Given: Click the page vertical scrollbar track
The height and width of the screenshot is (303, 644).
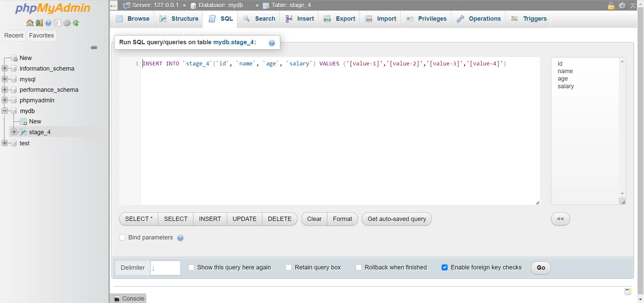Looking at the screenshot, I should point(640,151).
